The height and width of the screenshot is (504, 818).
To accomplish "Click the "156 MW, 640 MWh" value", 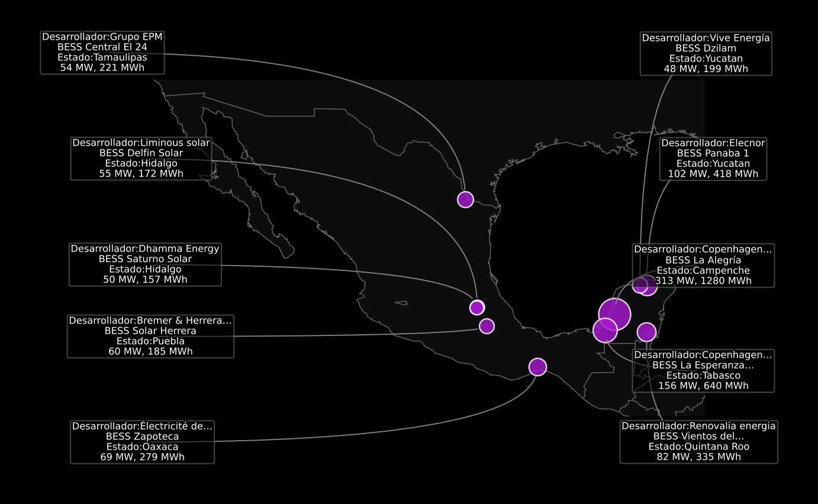I will [703, 386].
